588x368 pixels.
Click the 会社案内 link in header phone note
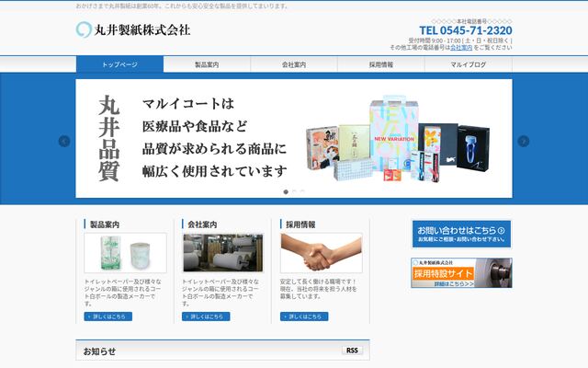[x=461, y=47]
